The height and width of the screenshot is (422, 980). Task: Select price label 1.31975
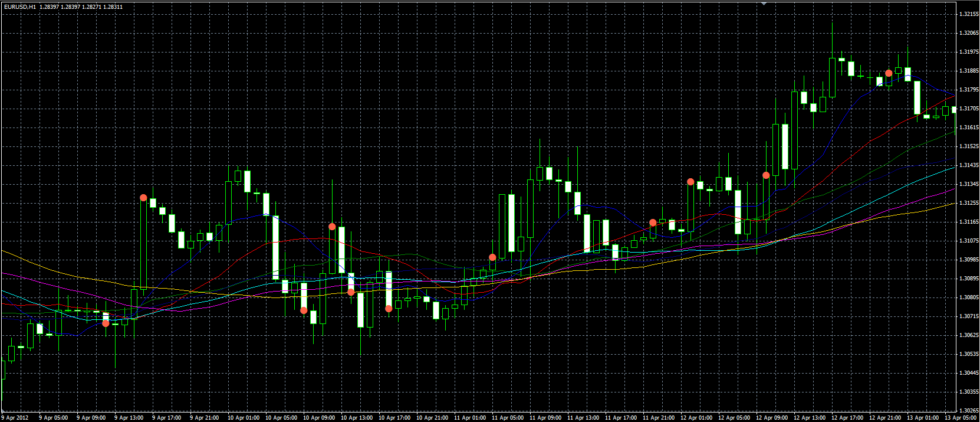[969, 52]
